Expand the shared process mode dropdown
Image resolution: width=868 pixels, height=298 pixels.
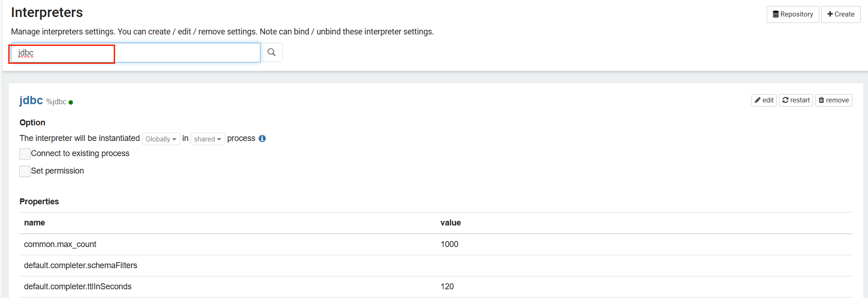(208, 139)
